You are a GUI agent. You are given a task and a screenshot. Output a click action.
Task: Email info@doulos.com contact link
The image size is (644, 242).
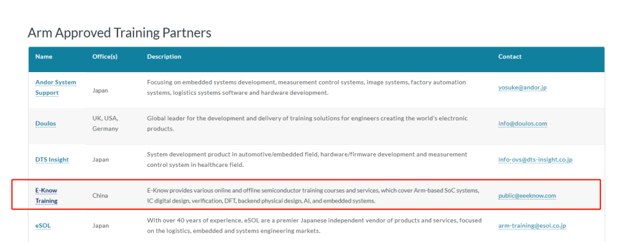522,123
